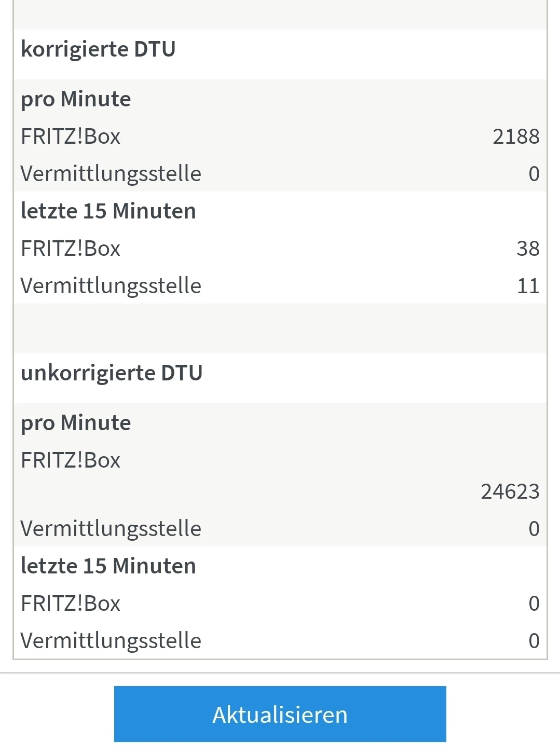Viewport: 560px width, 753px height.
Task: Click FRITZ!Box label above value 24623
Action: pos(71,460)
